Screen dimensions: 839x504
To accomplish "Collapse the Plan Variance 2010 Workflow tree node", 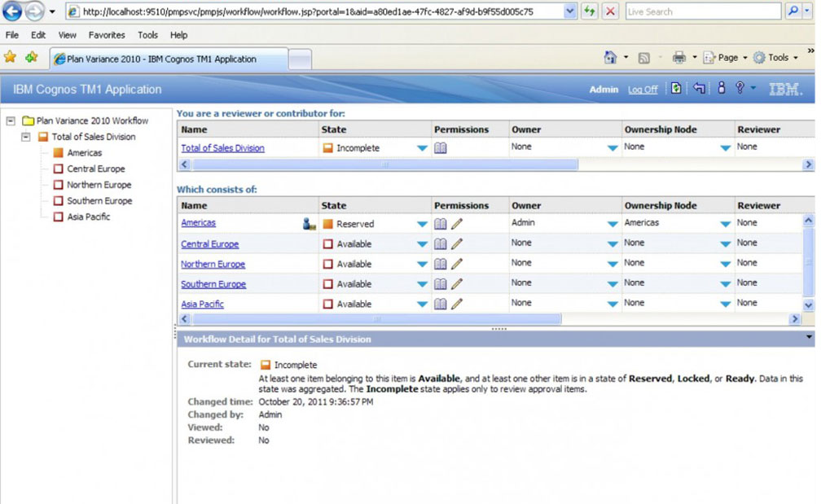I will pyautogui.click(x=11, y=121).
